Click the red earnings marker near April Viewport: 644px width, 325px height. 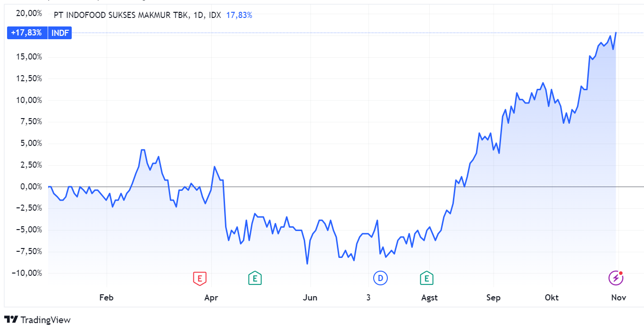click(200, 278)
